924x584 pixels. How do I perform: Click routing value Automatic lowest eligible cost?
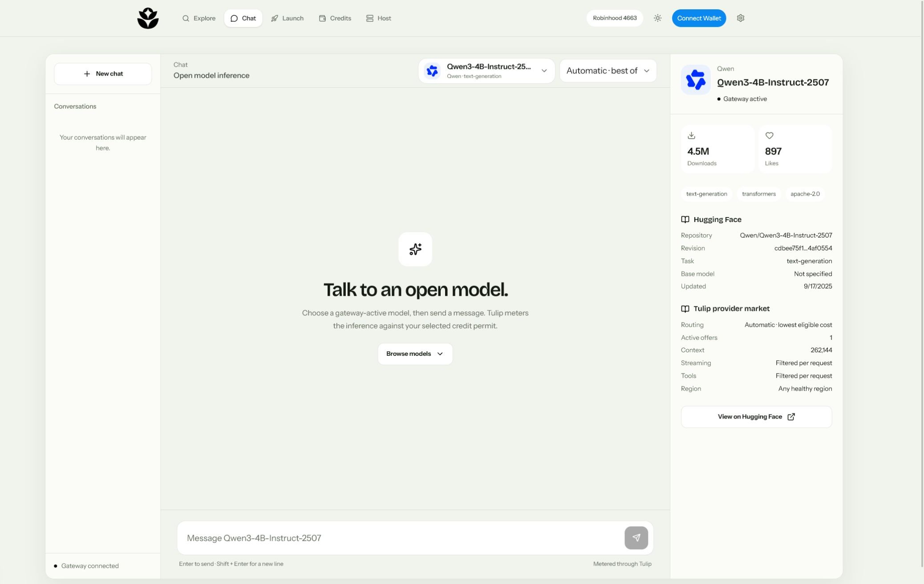point(788,325)
